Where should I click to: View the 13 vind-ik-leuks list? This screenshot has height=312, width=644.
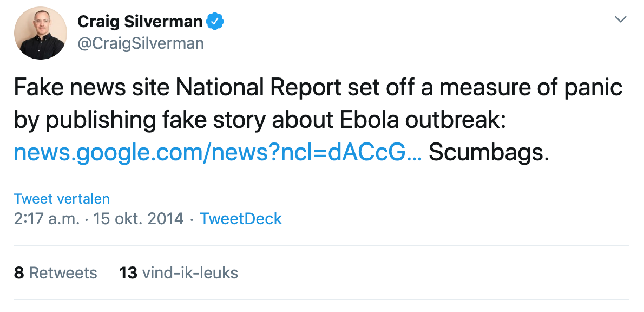pos(178,272)
